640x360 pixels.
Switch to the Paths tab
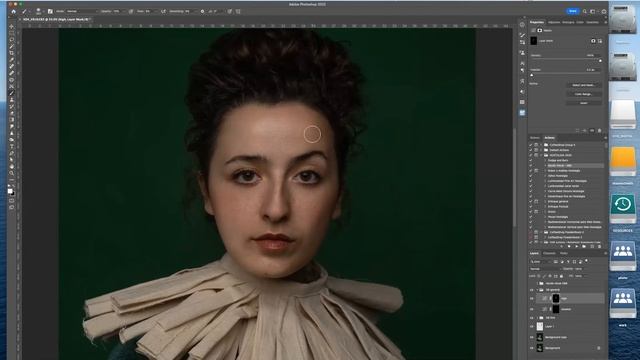pos(564,253)
